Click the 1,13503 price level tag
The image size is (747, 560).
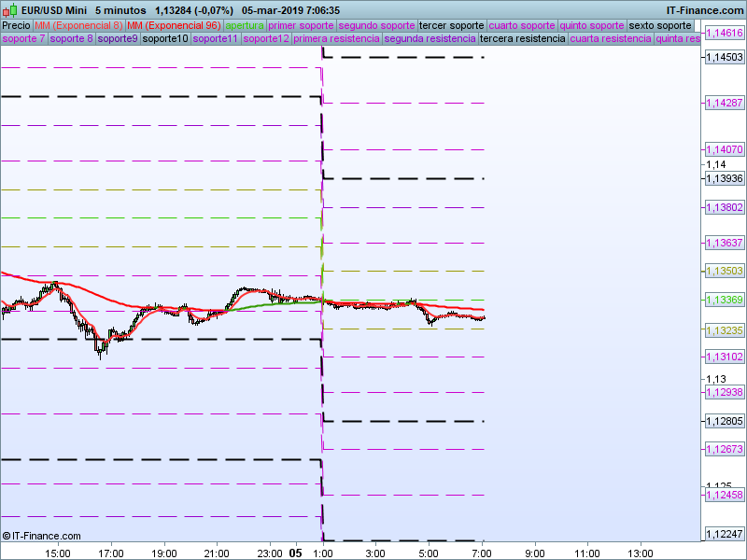725,271
